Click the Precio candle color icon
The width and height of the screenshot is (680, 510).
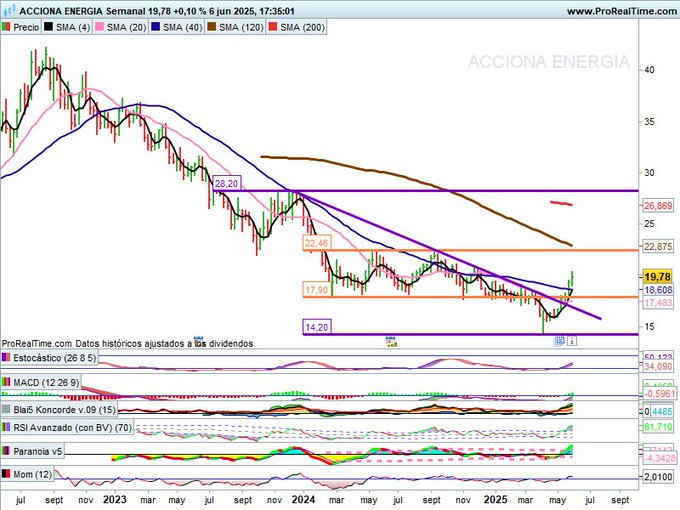point(6,27)
